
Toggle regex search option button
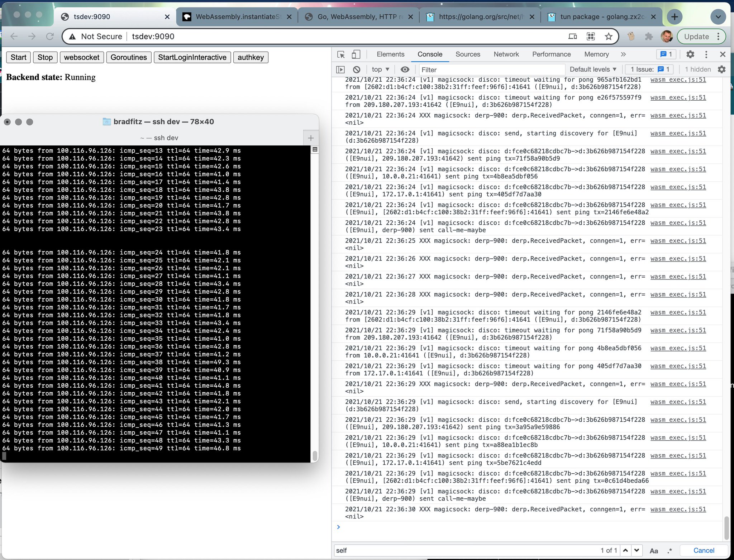point(669,551)
